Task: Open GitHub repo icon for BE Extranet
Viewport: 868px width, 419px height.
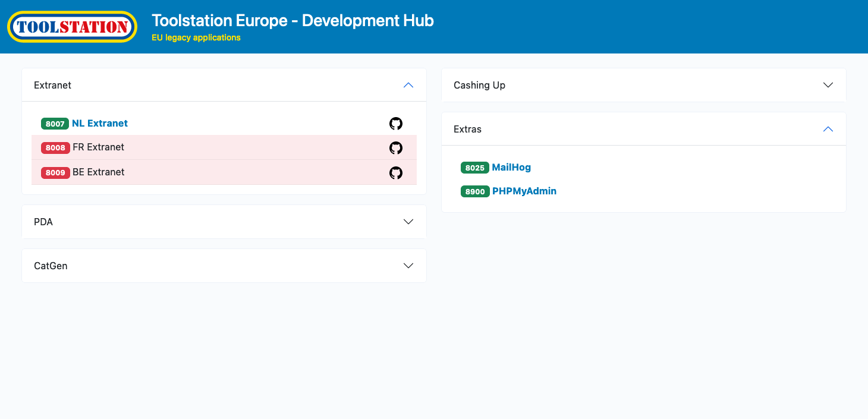Action: point(396,172)
